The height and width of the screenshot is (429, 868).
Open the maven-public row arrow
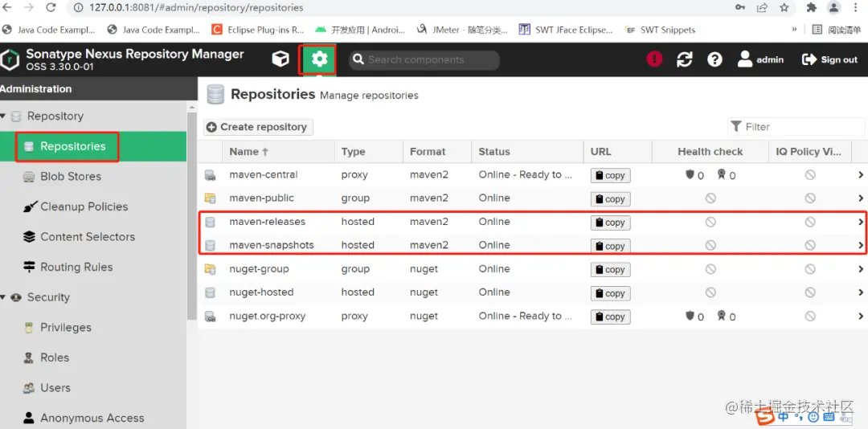pos(861,198)
